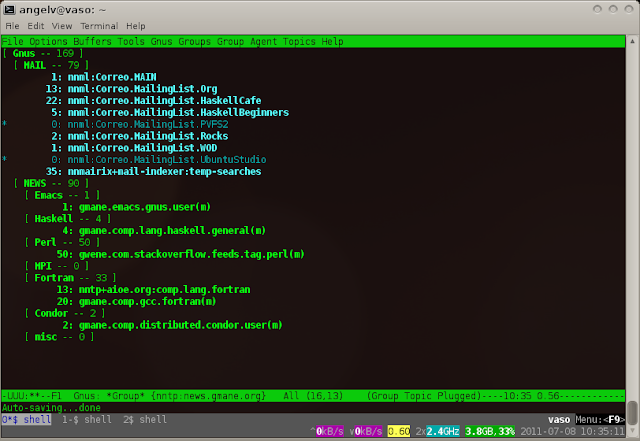Select group Correo.MailingList.HaskellCafe
The image size is (640, 441).
point(164,101)
